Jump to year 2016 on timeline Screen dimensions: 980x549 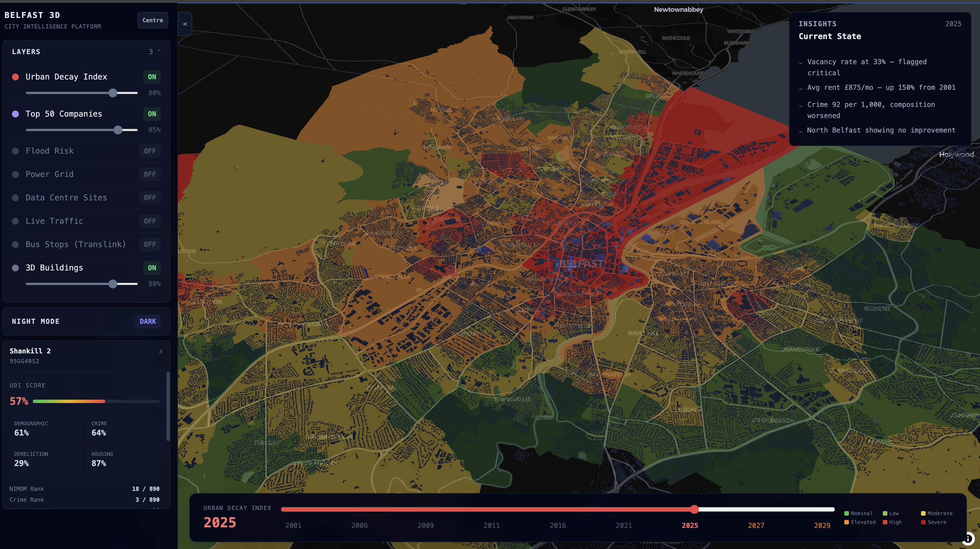click(x=558, y=525)
